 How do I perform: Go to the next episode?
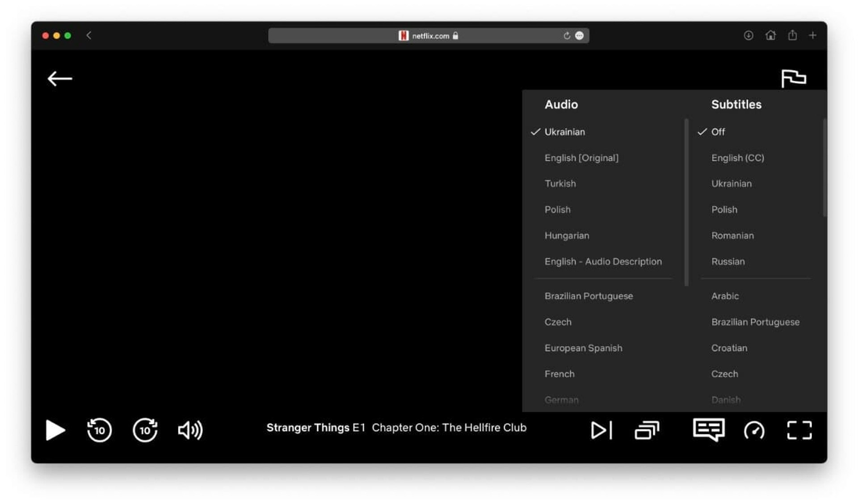[x=601, y=430]
